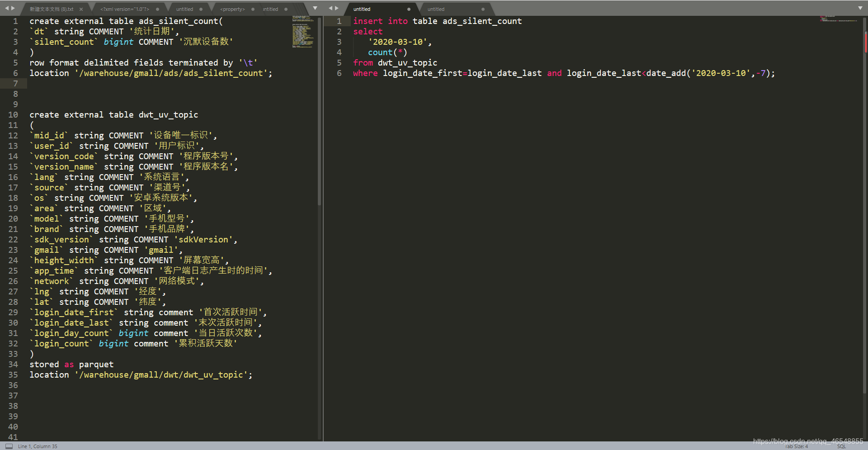
Task: Click the unsaved dot on the <property> tab
Action: pos(253,9)
